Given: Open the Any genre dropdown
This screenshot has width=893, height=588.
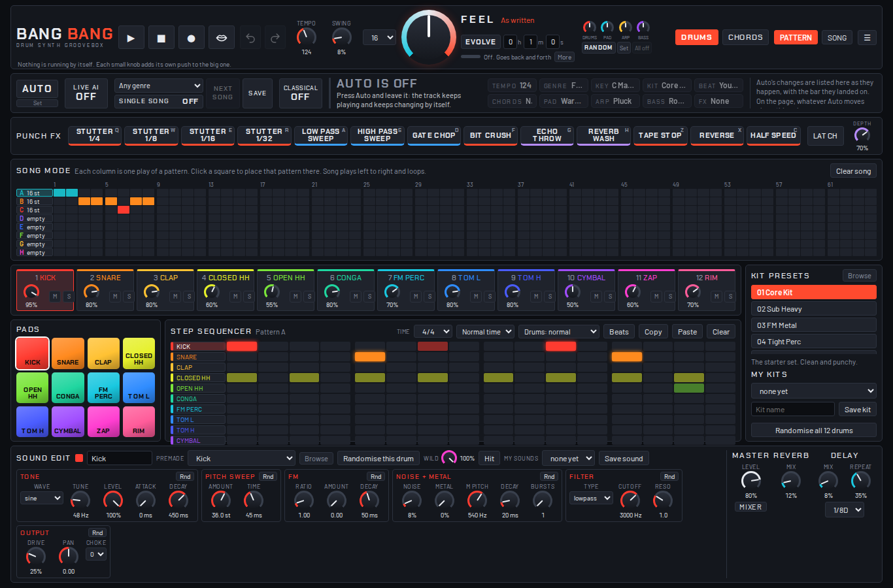Looking at the screenshot, I should point(159,86).
